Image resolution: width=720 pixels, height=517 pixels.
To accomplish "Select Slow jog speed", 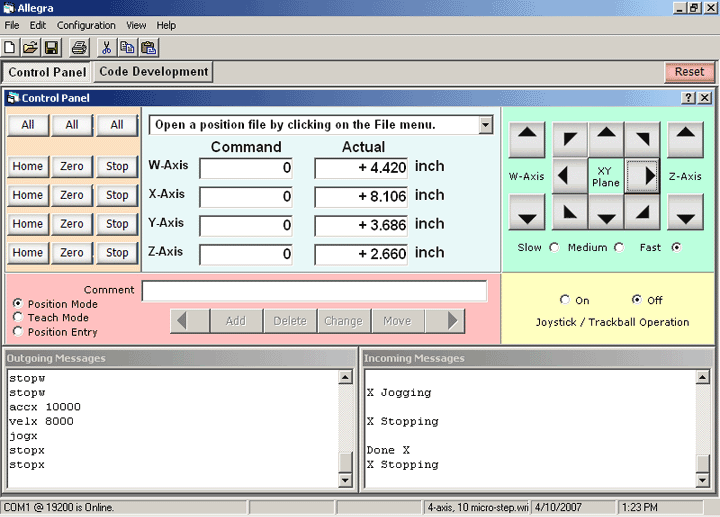I will 554,247.
